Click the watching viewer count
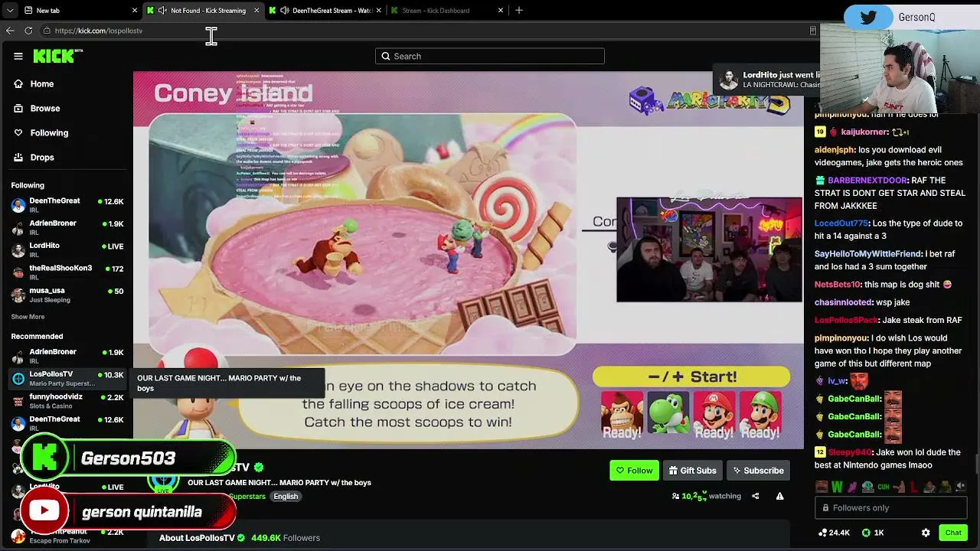The image size is (980, 551). click(x=707, y=496)
